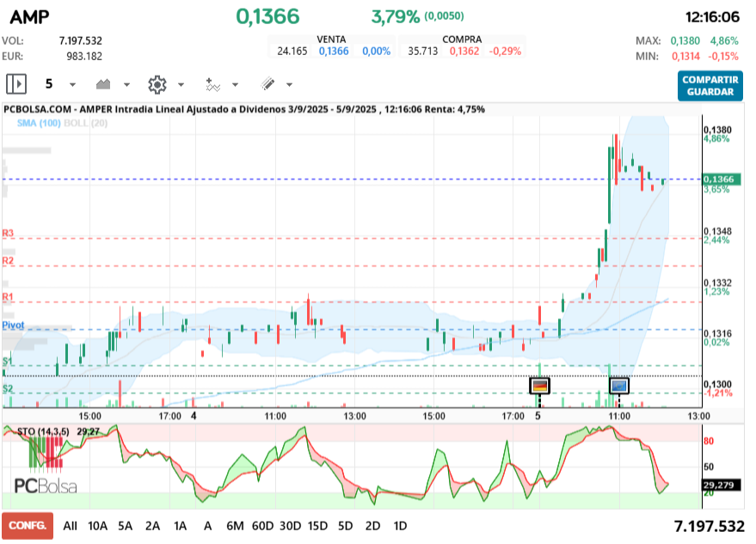
Task: Open the chart settings gear icon
Action: coord(157,84)
